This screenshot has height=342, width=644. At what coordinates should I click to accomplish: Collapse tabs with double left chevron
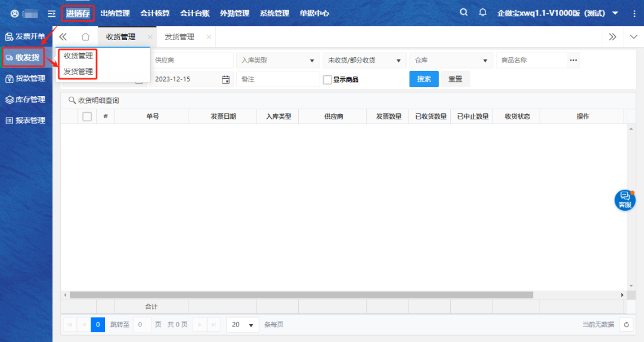(x=63, y=37)
